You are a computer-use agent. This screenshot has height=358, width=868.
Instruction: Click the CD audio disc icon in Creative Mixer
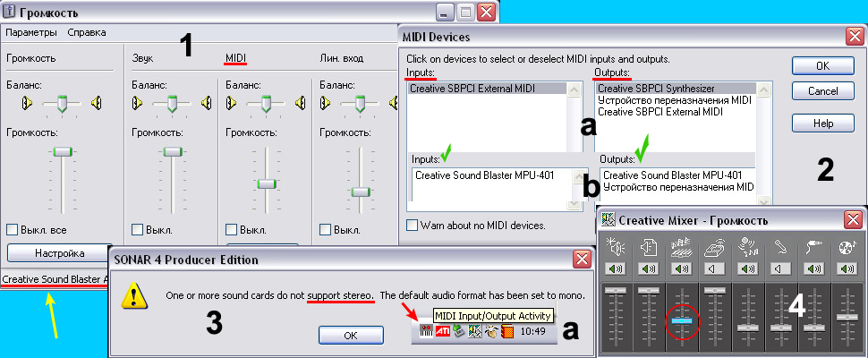pyautogui.click(x=847, y=249)
